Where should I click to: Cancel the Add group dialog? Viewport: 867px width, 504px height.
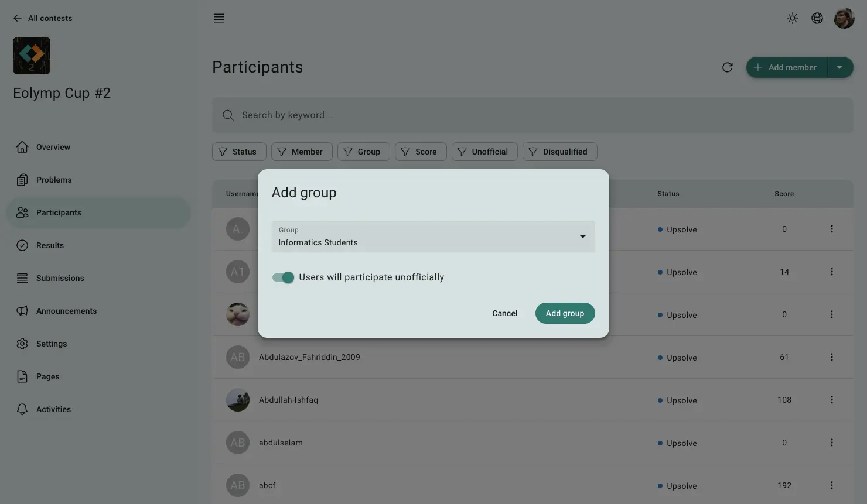click(504, 313)
